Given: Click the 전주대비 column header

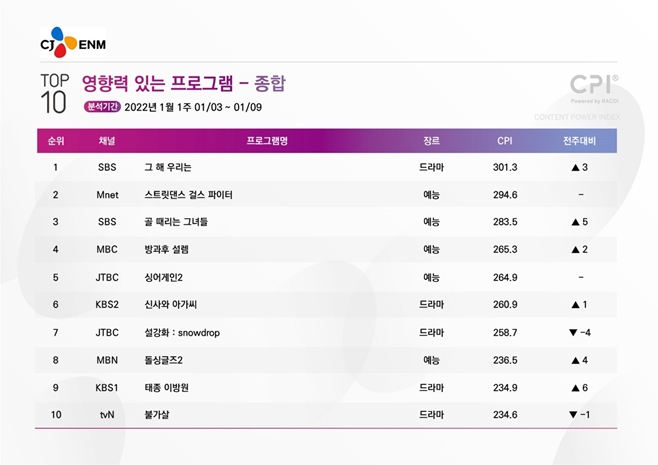Looking at the screenshot, I should point(580,140).
